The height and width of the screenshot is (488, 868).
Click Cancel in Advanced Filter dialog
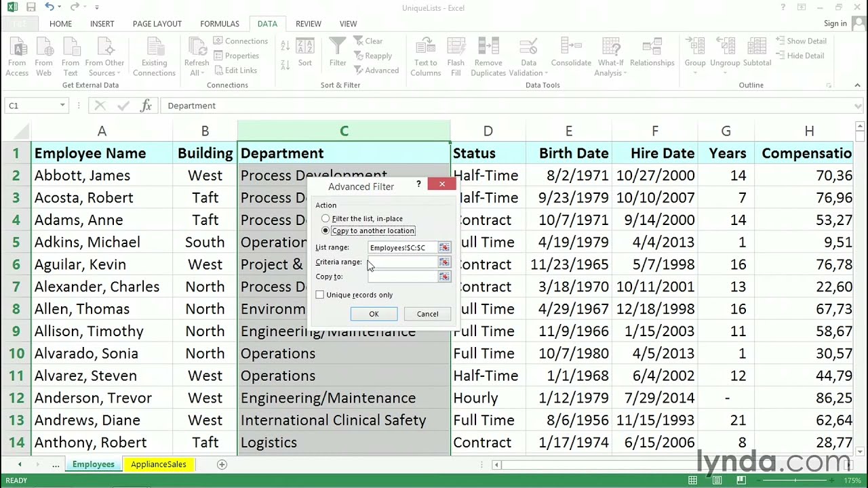pos(427,314)
